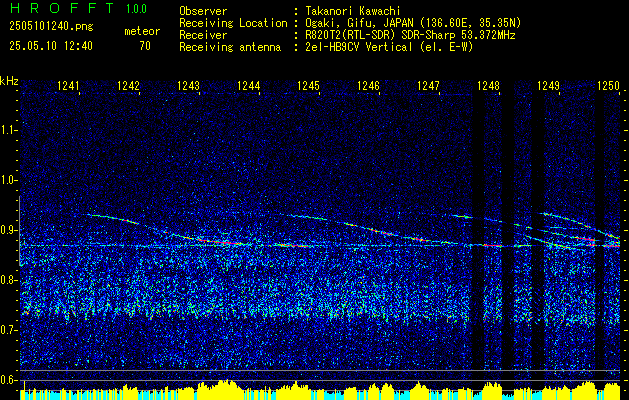Viewport: 629px width, 400px height.
Task: Select the 1250 time marker
Action: pos(609,85)
